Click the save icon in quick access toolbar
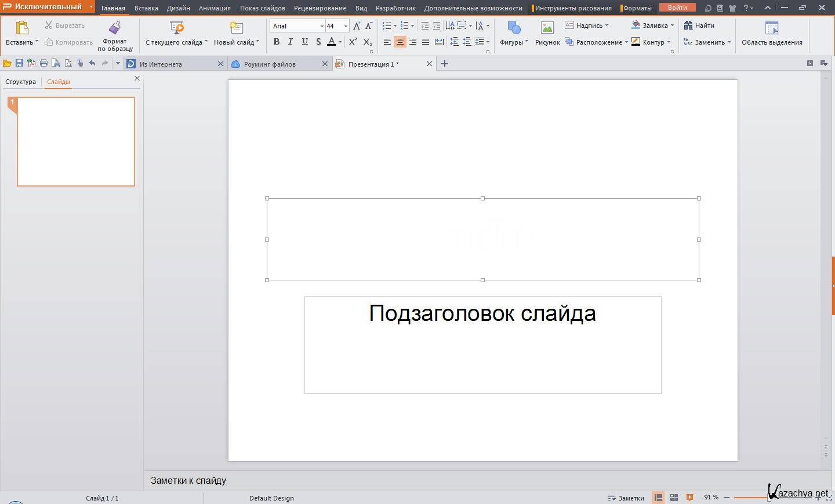Screen dimensions: 835x504 pos(19,63)
